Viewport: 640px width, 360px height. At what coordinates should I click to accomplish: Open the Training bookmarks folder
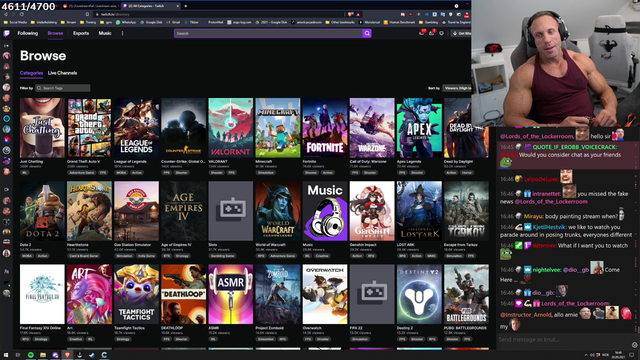88,22
